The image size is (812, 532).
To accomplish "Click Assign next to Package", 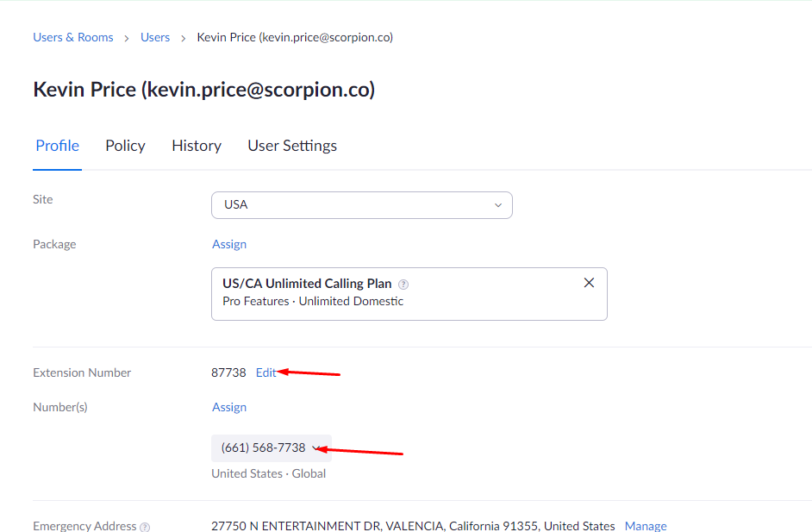I will tap(229, 244).
